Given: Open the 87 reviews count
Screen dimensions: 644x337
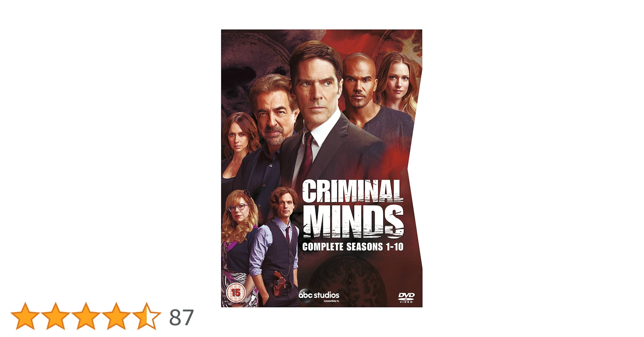Looking at the screenshot, I should click(181, 317).
